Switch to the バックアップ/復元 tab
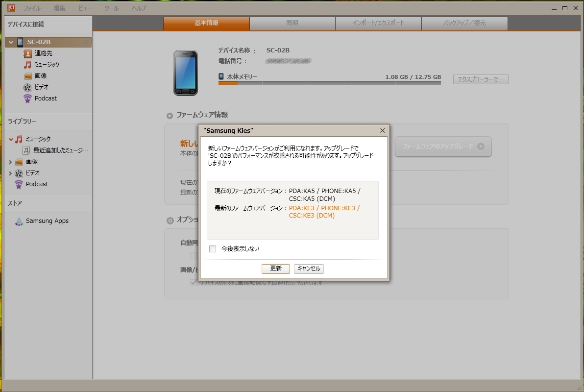This screenshot has width=584, height=392. click(x=464, y=23)
